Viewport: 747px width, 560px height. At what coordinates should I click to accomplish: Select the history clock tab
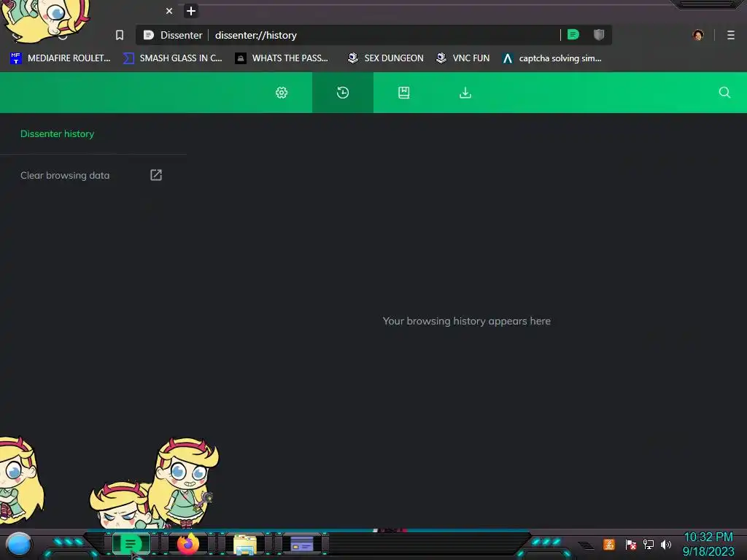[x=343, y=93]
